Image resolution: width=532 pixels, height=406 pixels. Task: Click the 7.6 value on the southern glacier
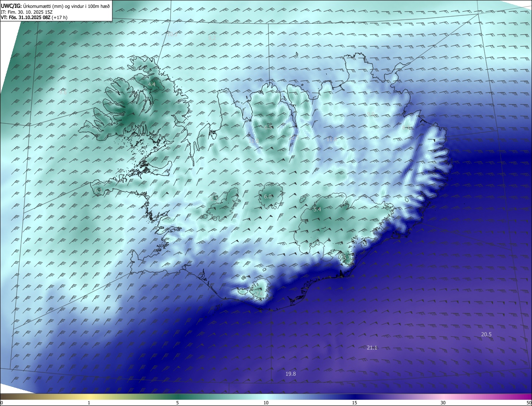point(259,293)
